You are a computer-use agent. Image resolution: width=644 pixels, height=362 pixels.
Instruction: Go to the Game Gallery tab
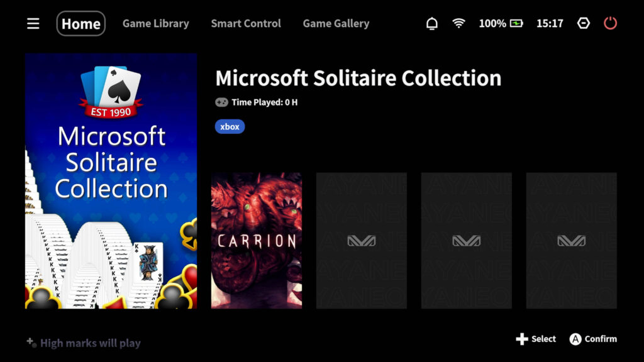tap(336, 23)
